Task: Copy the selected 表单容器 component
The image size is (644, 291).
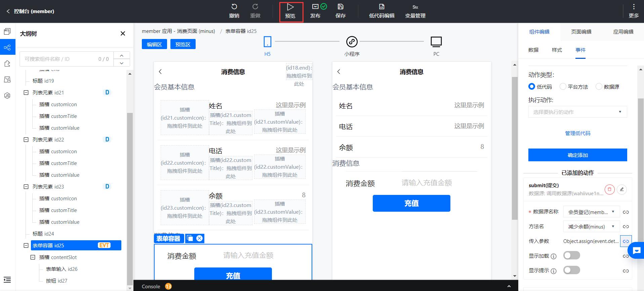Action: tap(190, 238)
